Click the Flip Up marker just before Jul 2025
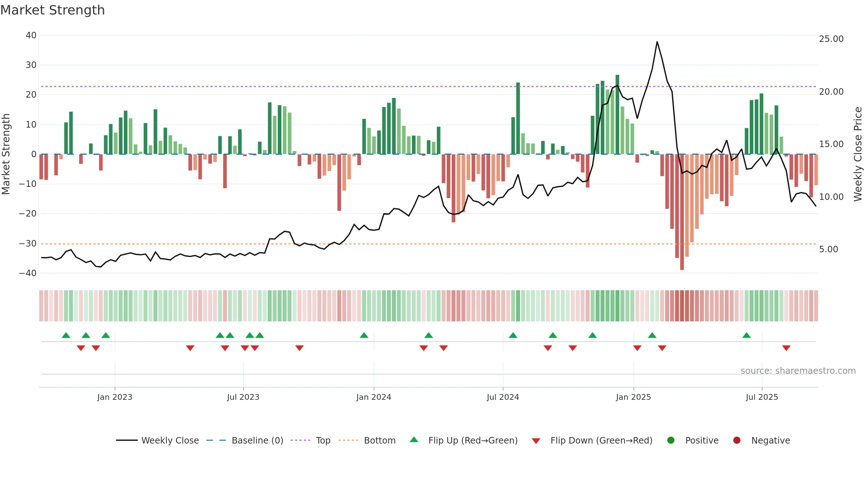 [746, 335]
